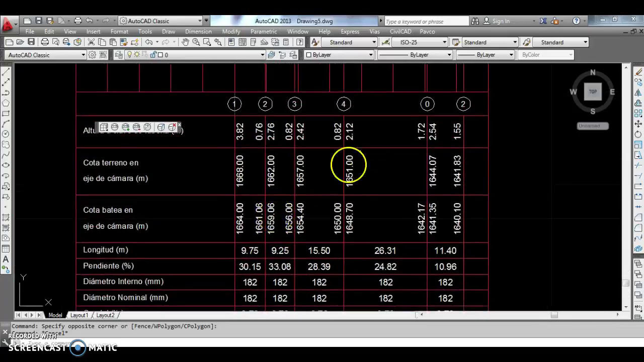Activate the Zoom Realtime tool
The height and width of the screenshot is (362, 644).
(196, 42)
